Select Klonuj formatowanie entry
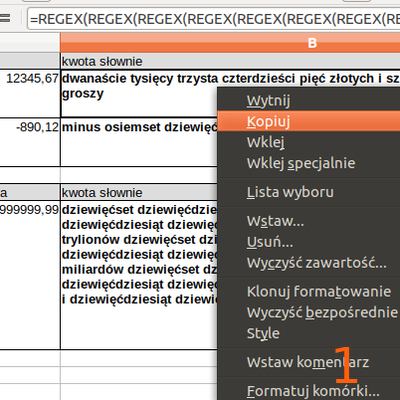This screenshot has width=400, height=400. pos(309,292)
